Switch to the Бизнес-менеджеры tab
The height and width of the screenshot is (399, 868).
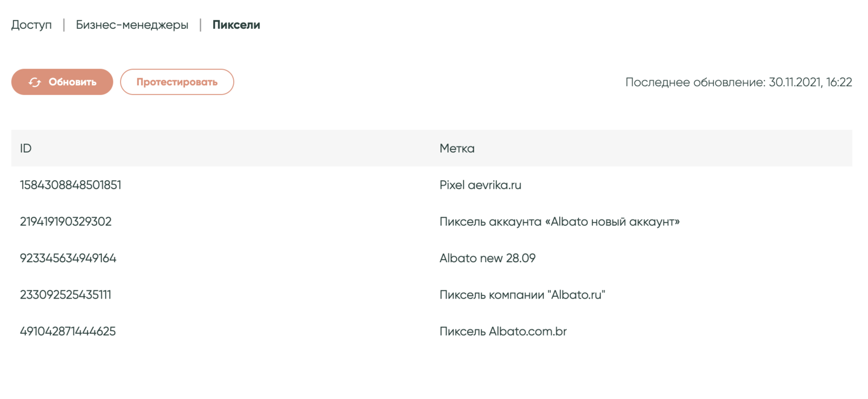tap(132, 25)
